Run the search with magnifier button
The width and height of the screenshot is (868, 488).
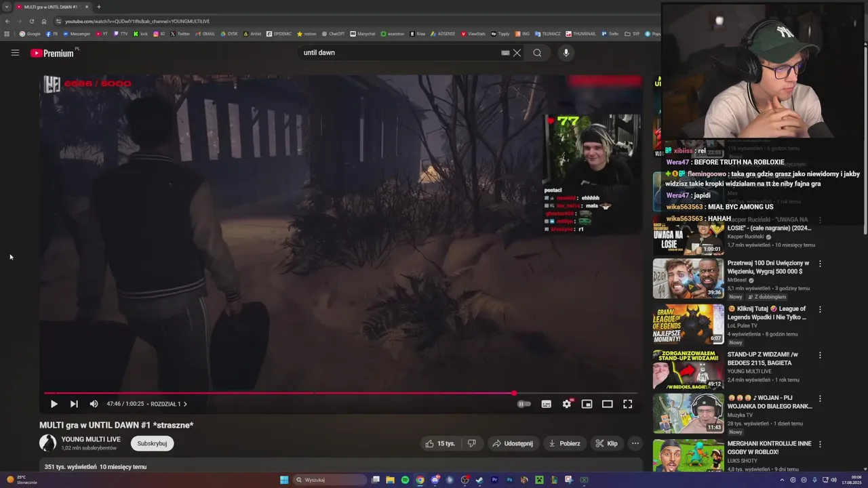pos(537,53)
